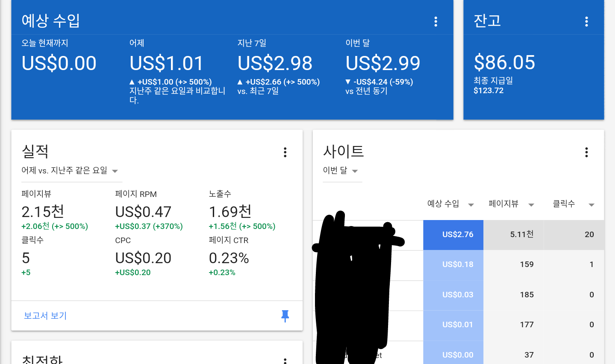This screenshot has height=364, width=615.
Task: Open the 예상 수입 card three-dot menu
Action: click(x=436, y=22)
